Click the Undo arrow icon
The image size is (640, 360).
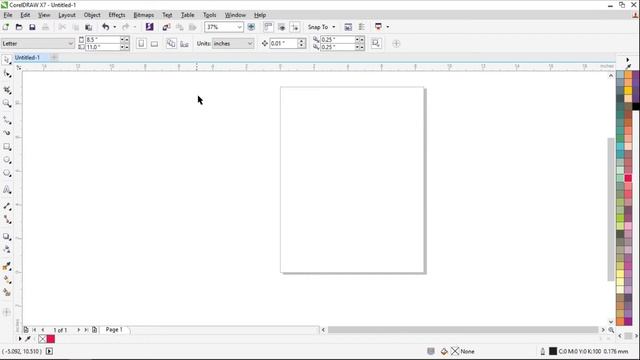tap(106, 27)
